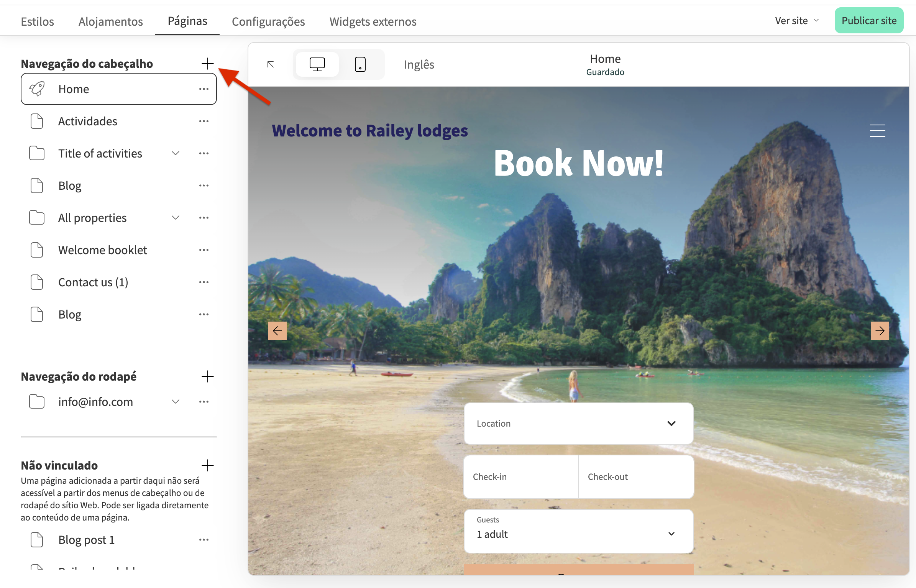Switch preview to desktop view

[x=317, y=64]
